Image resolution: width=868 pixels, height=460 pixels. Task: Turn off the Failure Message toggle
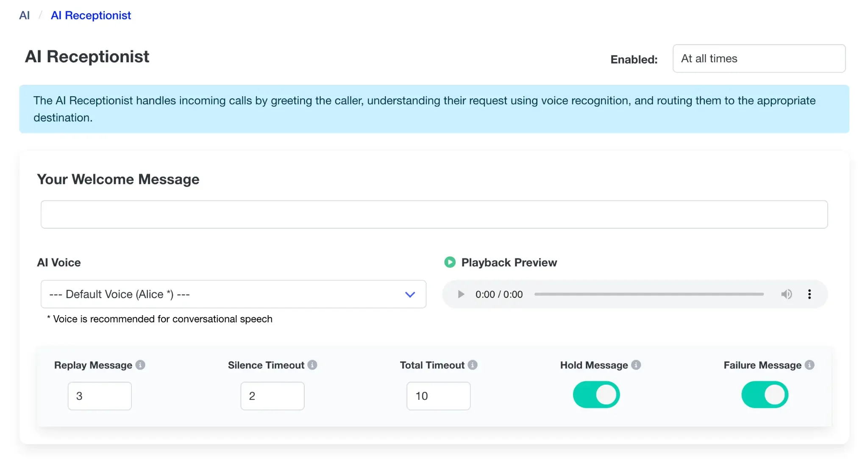coord(765,394)
